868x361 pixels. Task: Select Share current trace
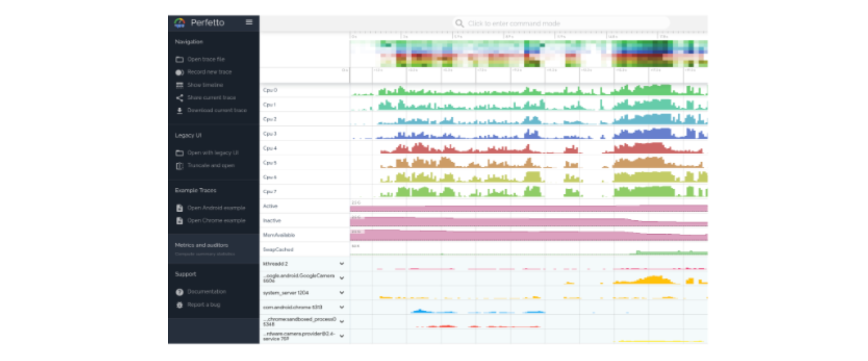(x=211, y=97)
